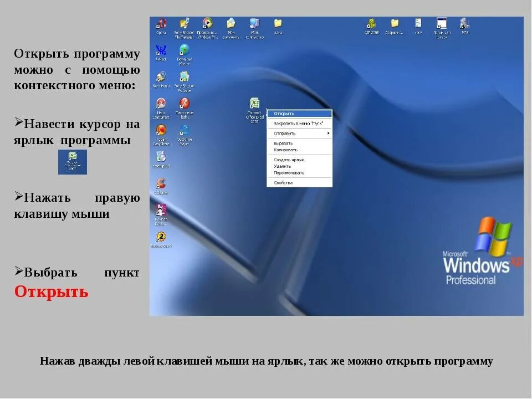Select the pink Раумсп shortcut below CCleaner
The height and width of the screenshot is (399, 532).
coord(161,215)
